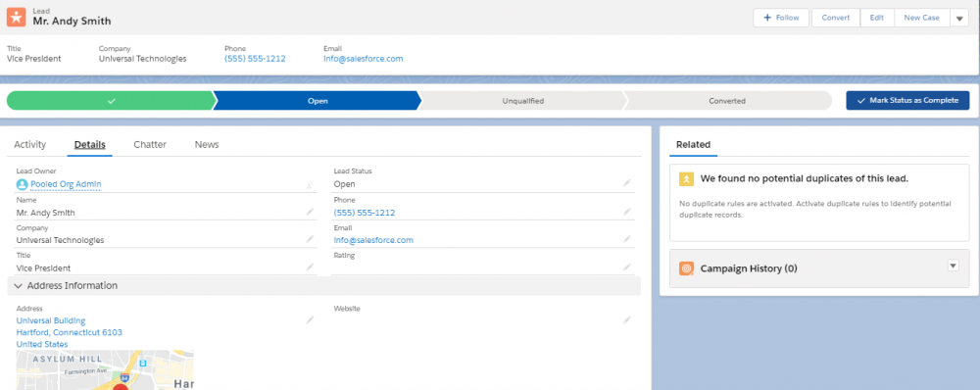Screen dimensions: 980x390
Task: Click the potential duplicates yellow icon
Action: (686, 178)
